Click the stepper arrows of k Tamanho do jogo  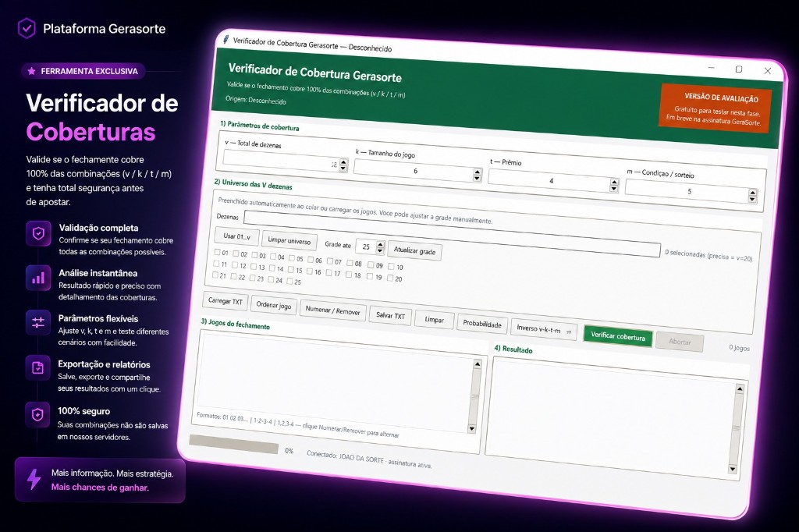[478, 176]
